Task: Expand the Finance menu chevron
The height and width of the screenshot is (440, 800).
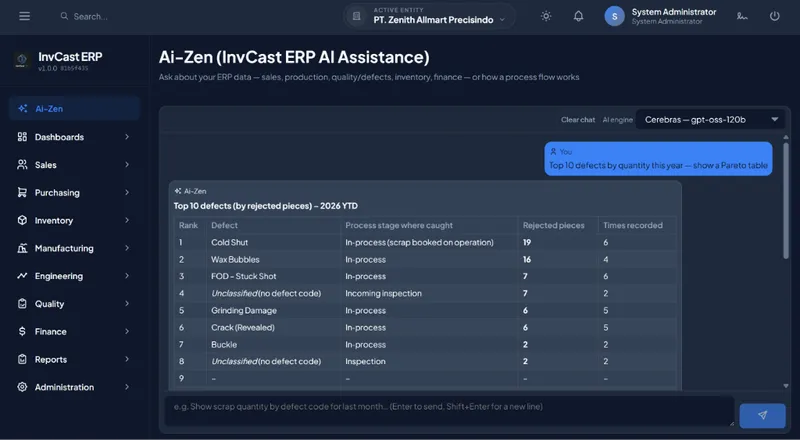Action: click(127, 331)
